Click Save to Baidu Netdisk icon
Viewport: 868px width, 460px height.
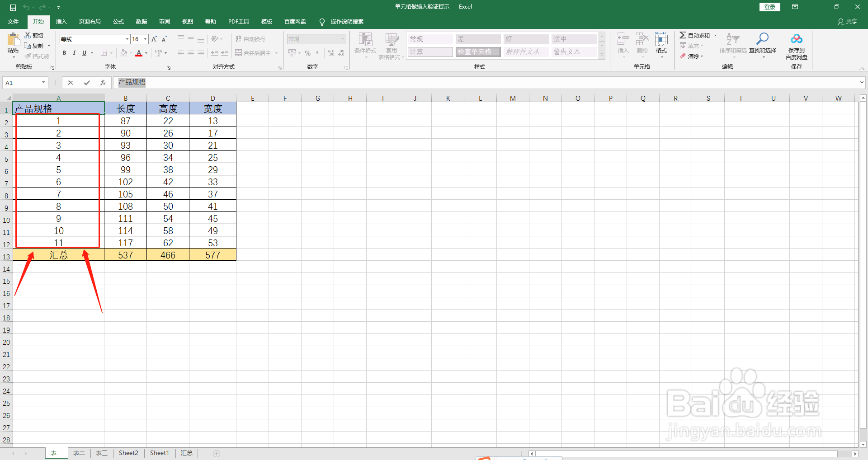pos(797,39)
